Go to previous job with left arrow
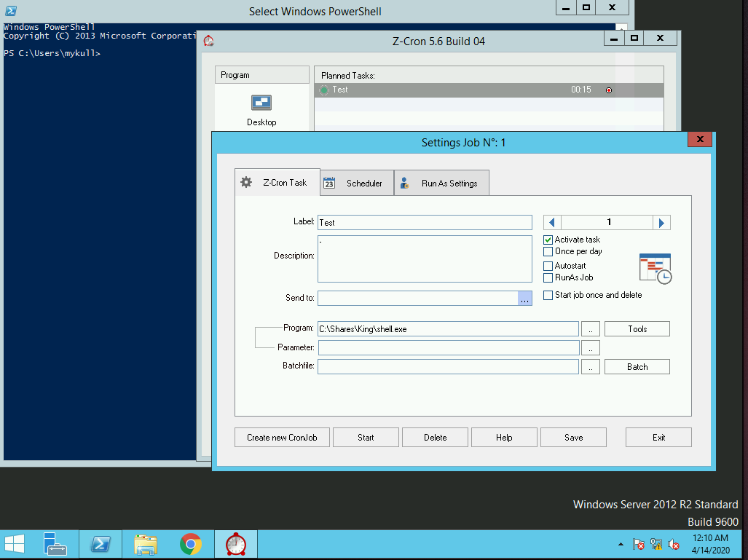The image size is (748, 560). [x=552, y=222]
